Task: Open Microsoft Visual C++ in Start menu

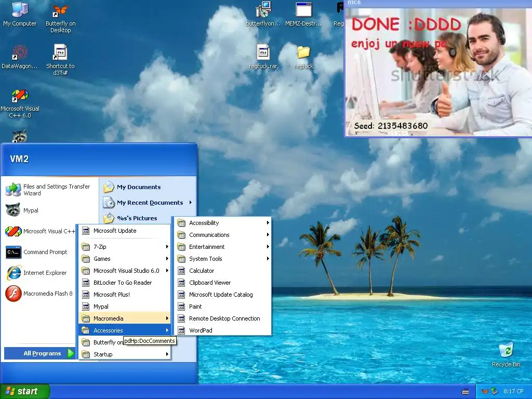Action: click(x=40, y=231)
